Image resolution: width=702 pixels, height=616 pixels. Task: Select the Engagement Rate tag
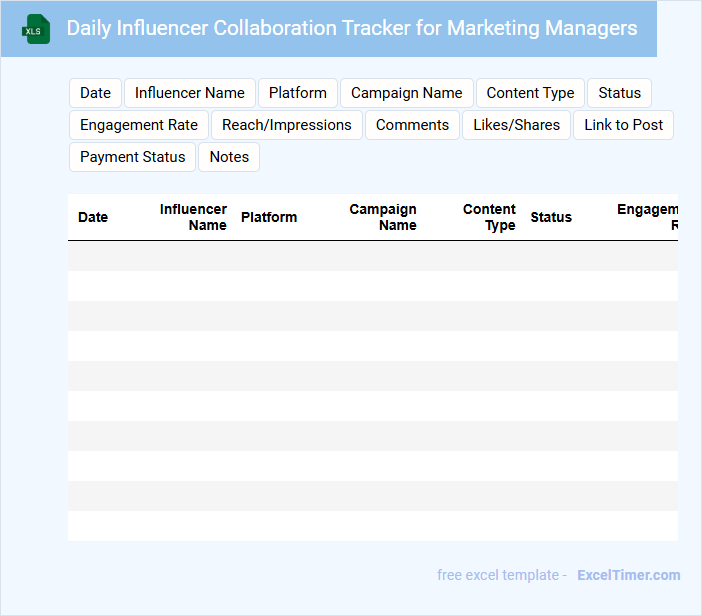click(138, 125)
